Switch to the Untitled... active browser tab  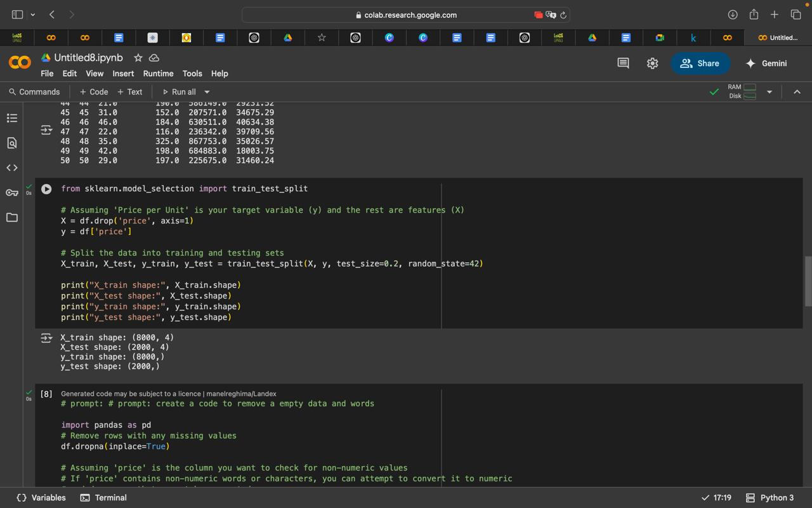point(778,38)
